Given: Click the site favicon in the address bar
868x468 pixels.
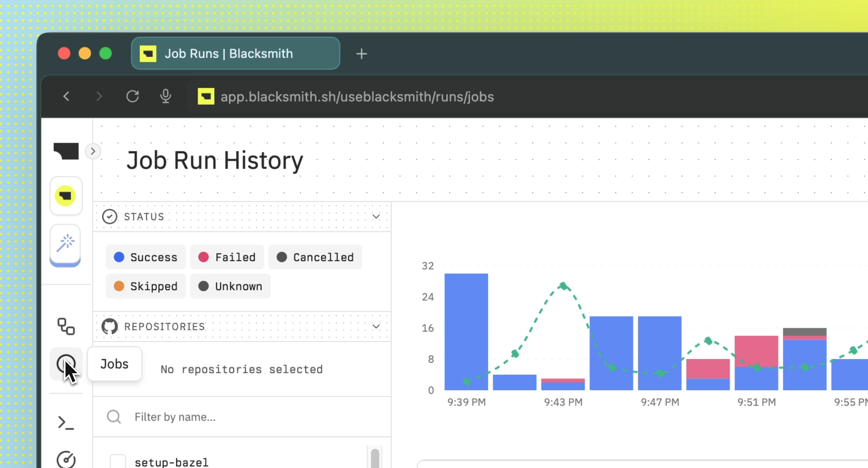Looking at the screenshot, I should click(206, 96).
